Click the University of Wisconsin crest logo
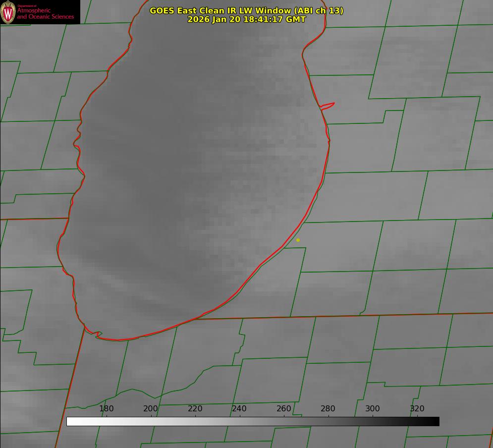This screenshot has height=448, width=493. tap(8, 12)
